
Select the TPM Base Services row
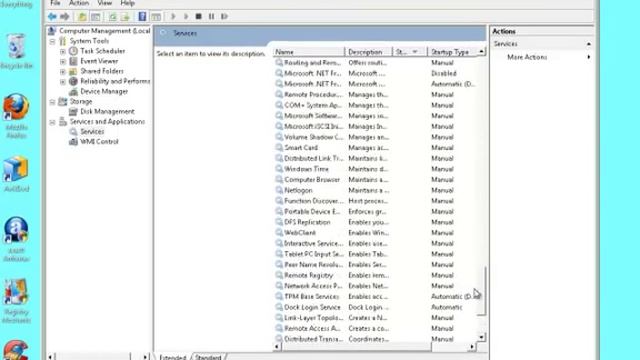click(374, 297)
